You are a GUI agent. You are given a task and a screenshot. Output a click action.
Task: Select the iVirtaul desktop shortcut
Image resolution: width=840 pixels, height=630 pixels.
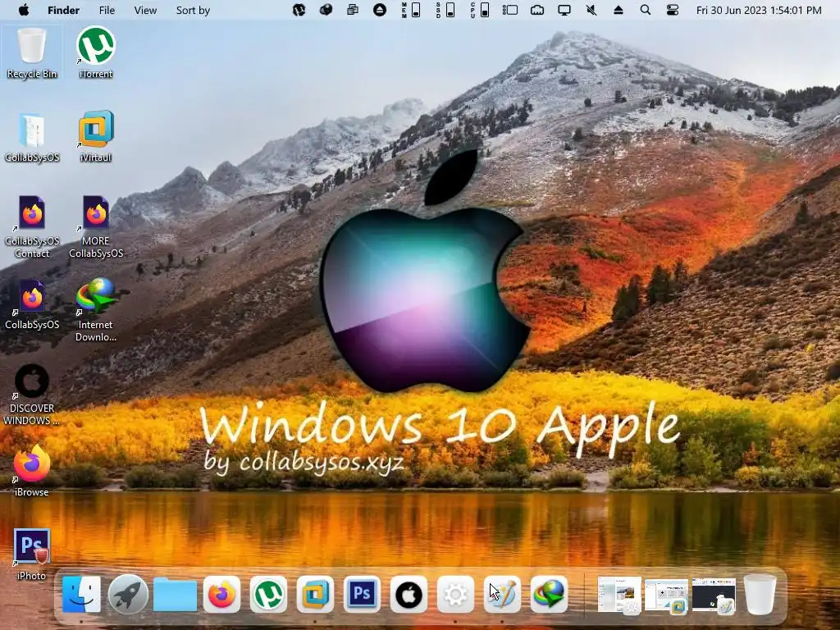tap(95, 137)
